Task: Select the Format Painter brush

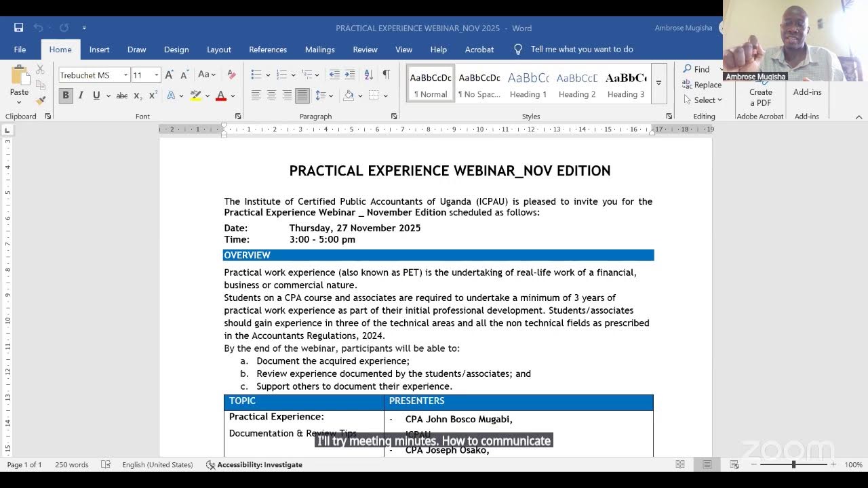Action: [40, 100]
